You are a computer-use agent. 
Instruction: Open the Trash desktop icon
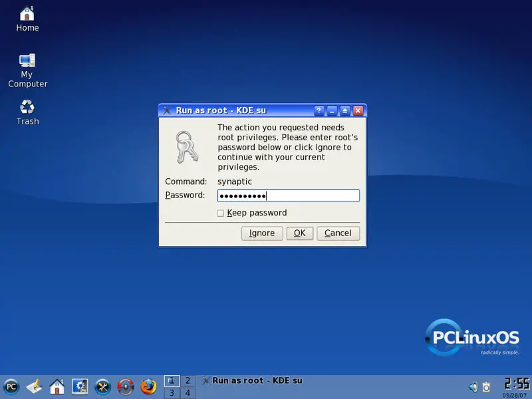click(x=27, y=112)
